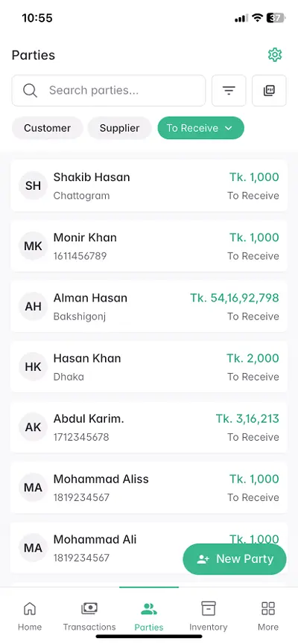Open the filter lines icon
The image size is (298, 644).
coord(229,90)
